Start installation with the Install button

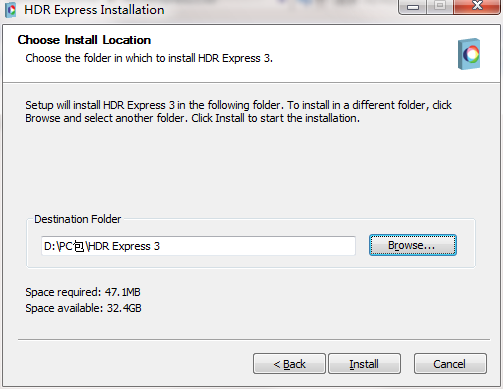[364, 364]
